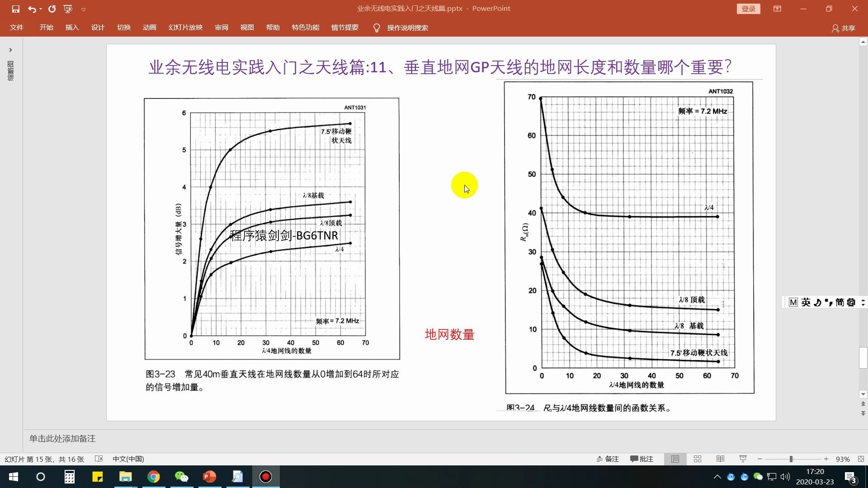868x488 pixels.
Task: Open the Undo history dropdown arrow
Action: click(41, 9)
